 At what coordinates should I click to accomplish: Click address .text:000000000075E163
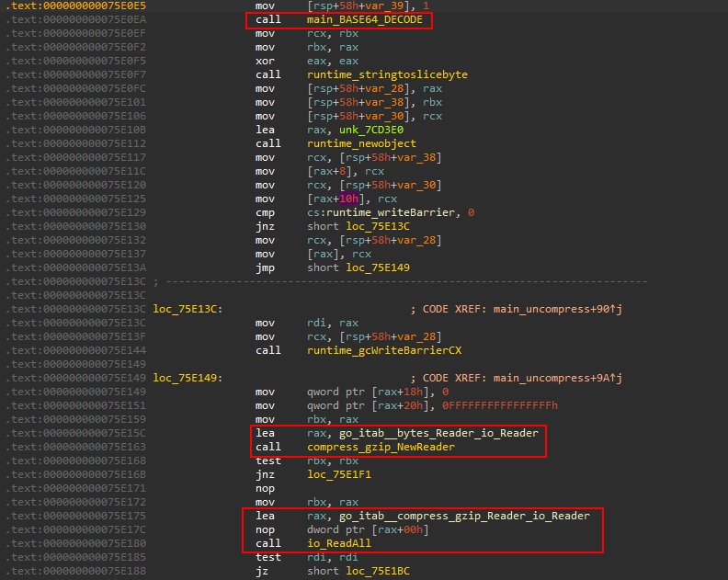75,448
